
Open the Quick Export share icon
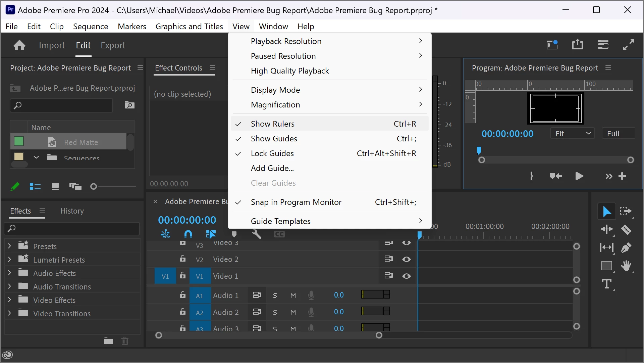pyautogui.click(x=577, y=45)
